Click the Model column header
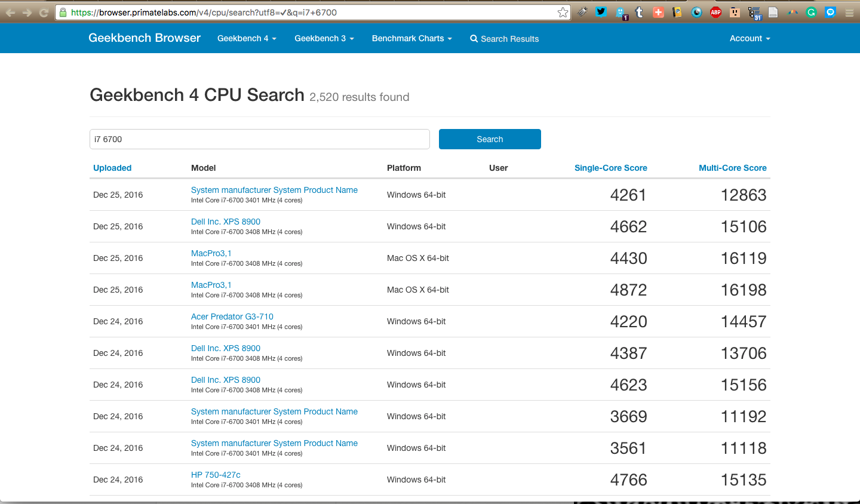This screenshot has width=860, height=504. click(204, 168)
